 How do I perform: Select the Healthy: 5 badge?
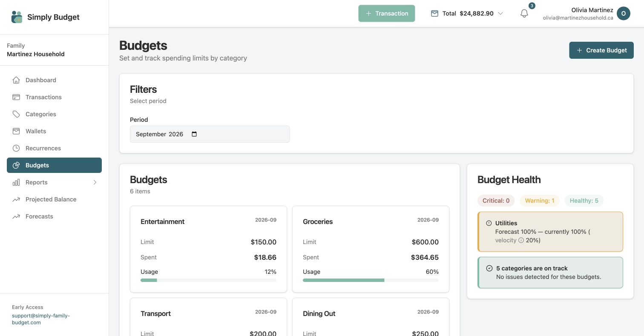point(584,201)
